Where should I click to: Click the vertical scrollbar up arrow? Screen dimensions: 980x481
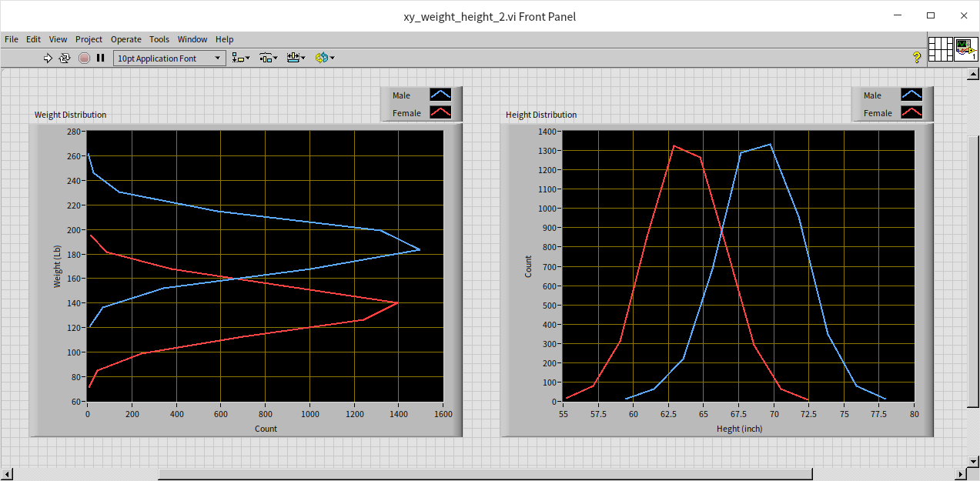pos(973,74)
